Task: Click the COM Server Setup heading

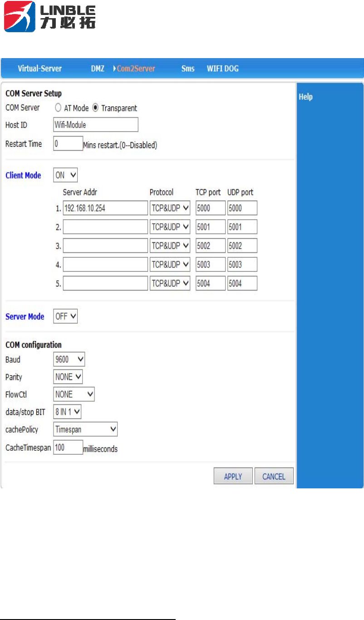Action: (x=34, y=93)
